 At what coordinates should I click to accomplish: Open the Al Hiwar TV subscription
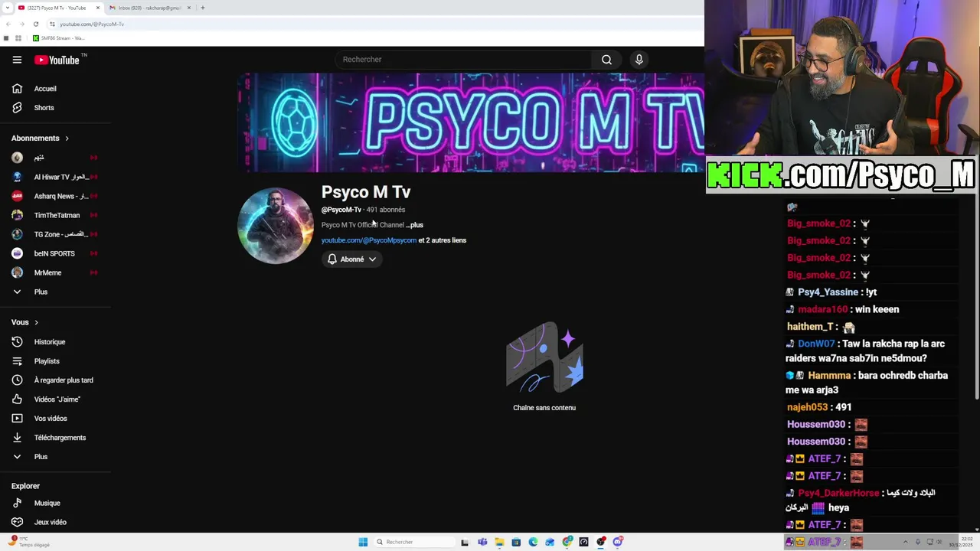(x=54, y=177)
